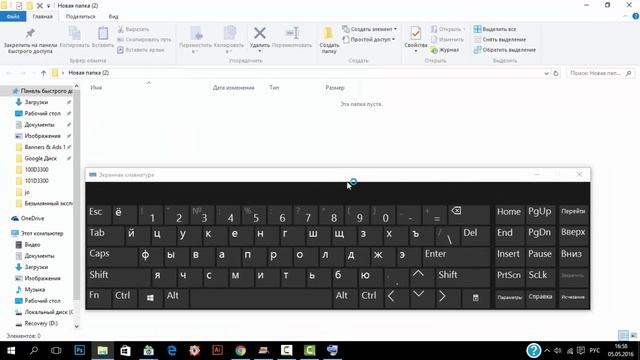
Task: Tap the Windows key on on-screen keyboard
Action: coord(150,298)
